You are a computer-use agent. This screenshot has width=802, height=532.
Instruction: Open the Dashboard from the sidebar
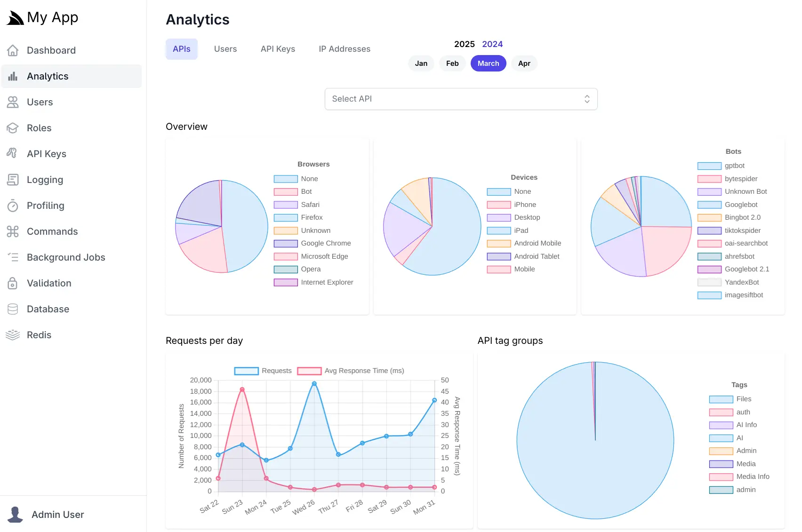tap(14, 50)
